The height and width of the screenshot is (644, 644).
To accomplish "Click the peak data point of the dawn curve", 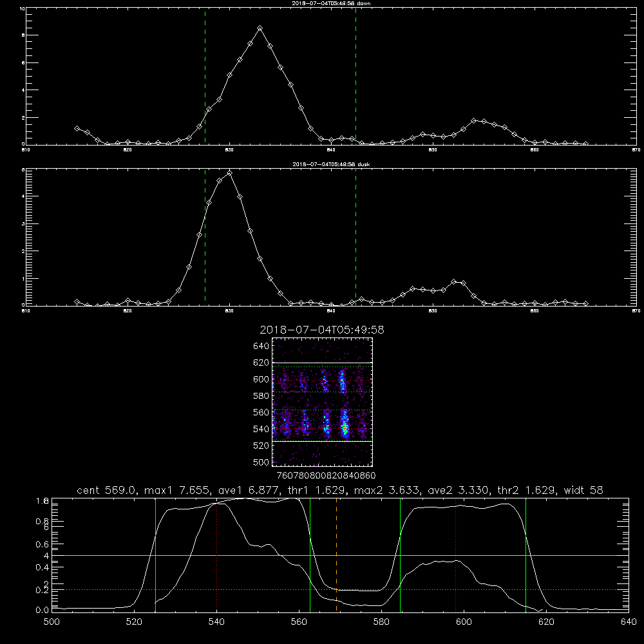I will [x=260, y=28].
